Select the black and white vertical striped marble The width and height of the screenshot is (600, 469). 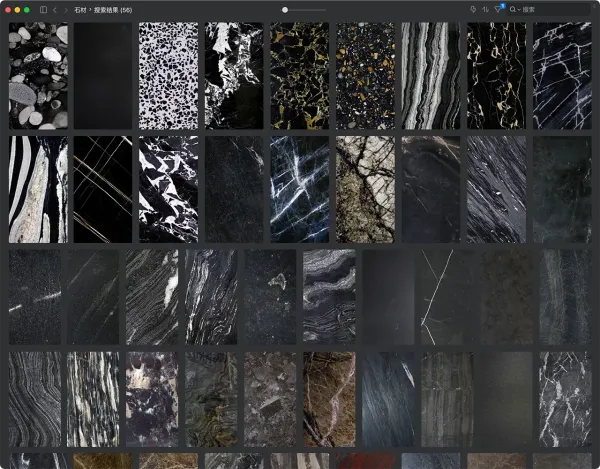[430, 76]
